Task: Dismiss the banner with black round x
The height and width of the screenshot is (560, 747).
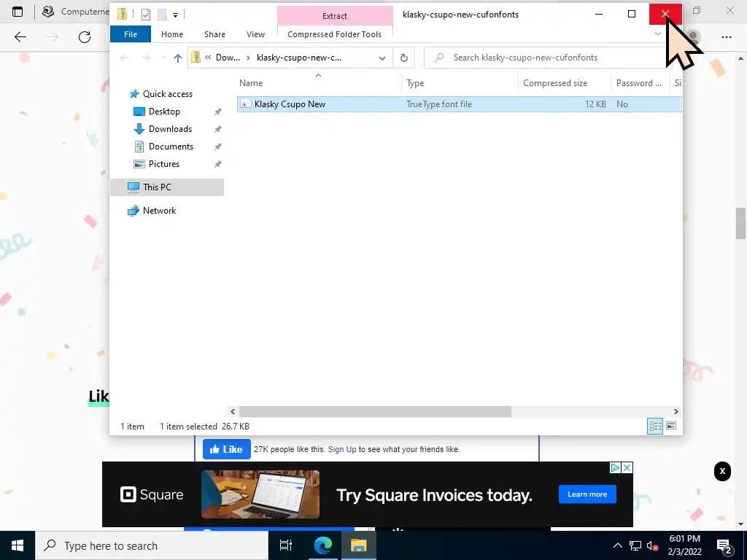Action: [722, 472]
